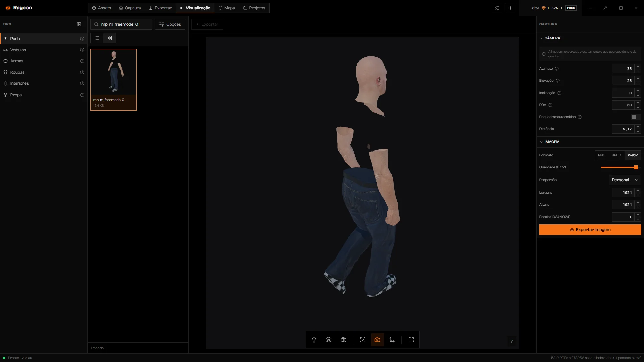Increase Distância value with up arrow
The height and width of the screenshot is (362, 644).
click(638, 127)
